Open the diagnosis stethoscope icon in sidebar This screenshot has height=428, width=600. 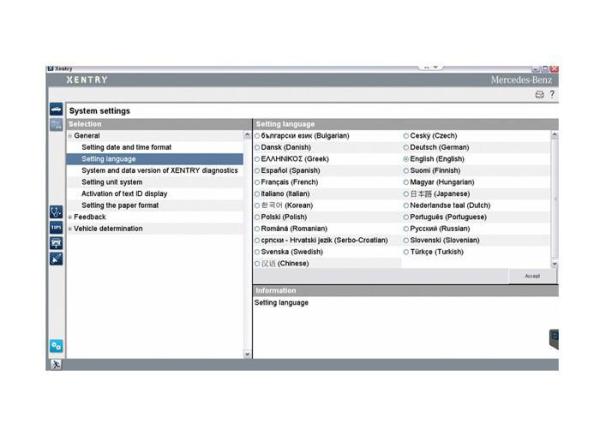click(x=56, y=212)
